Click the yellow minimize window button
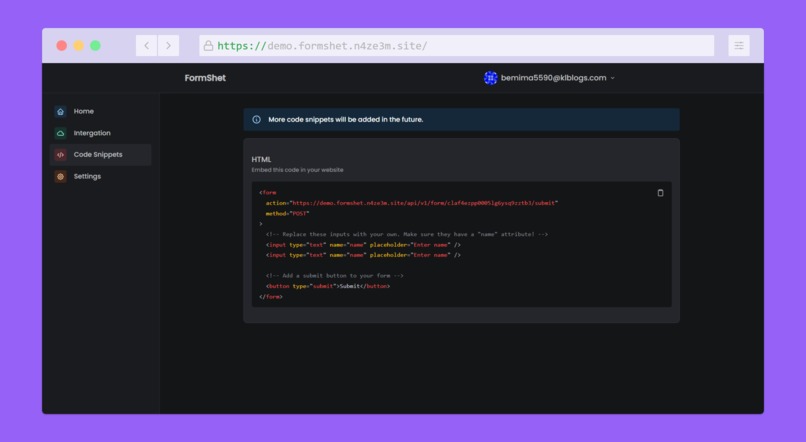 tap(79, 46)
